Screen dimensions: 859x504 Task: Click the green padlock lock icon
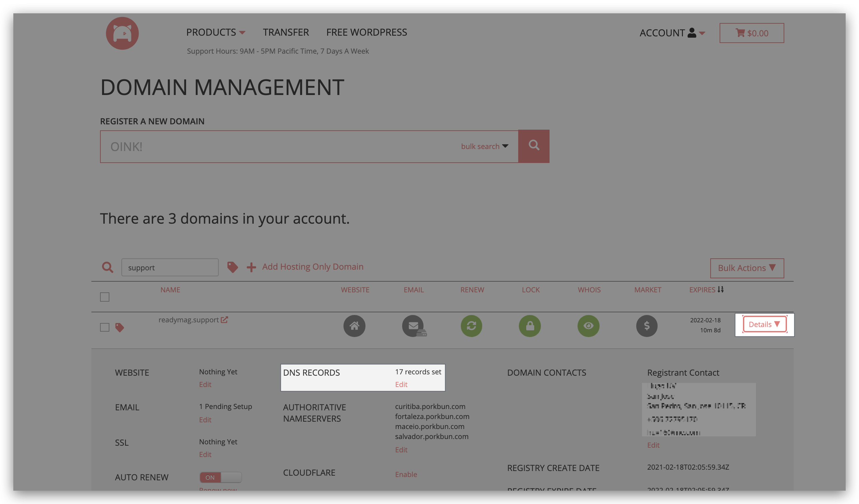[x=530, y=326]
